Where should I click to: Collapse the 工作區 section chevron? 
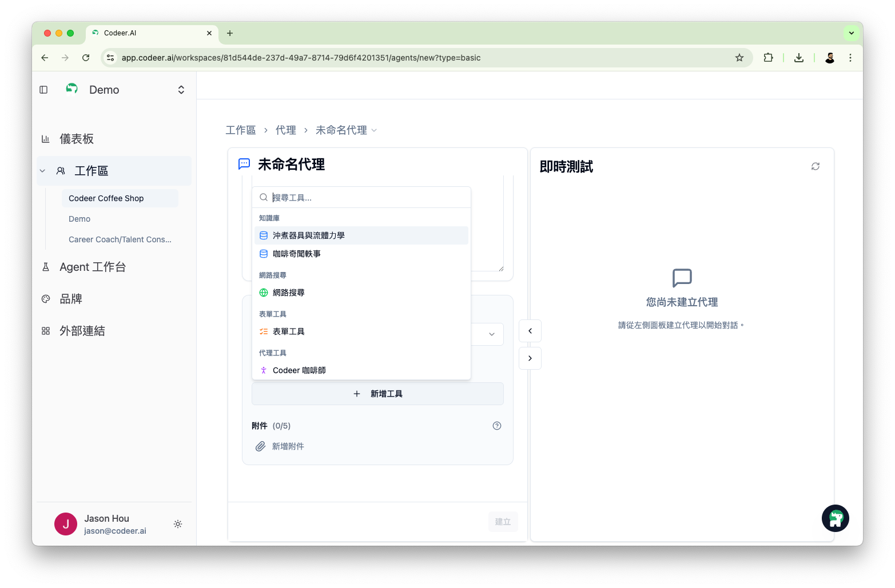click(x=42, y=170)
